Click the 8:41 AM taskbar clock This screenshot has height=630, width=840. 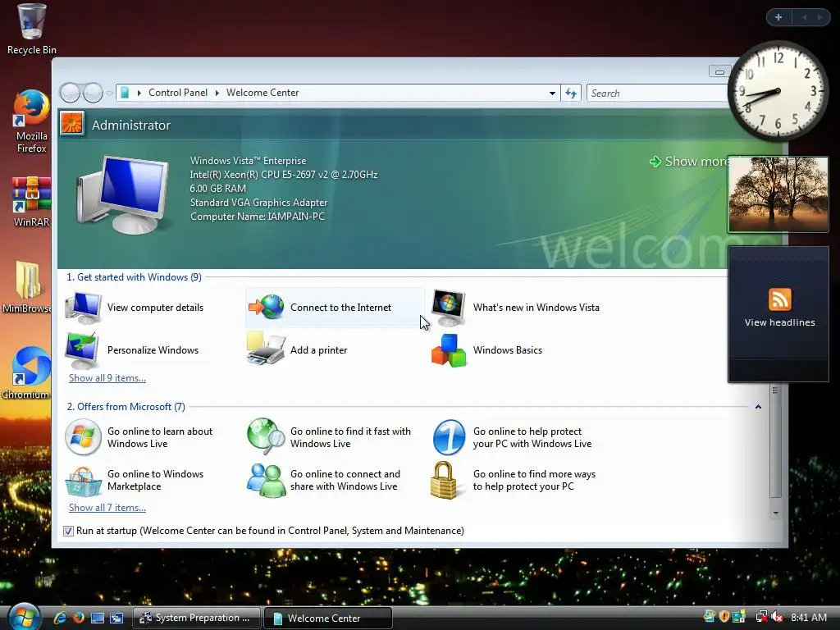pyautogui.click(x=808, y=617)
